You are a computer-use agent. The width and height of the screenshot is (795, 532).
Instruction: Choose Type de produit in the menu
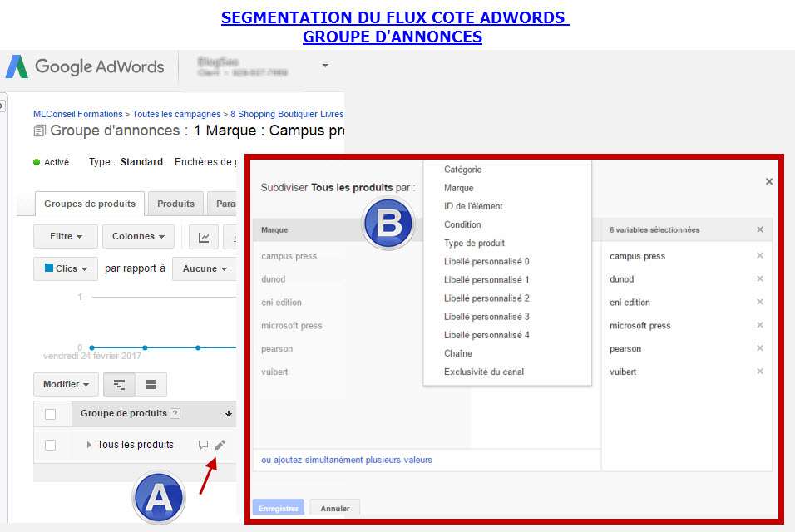[x=474, y=244]
